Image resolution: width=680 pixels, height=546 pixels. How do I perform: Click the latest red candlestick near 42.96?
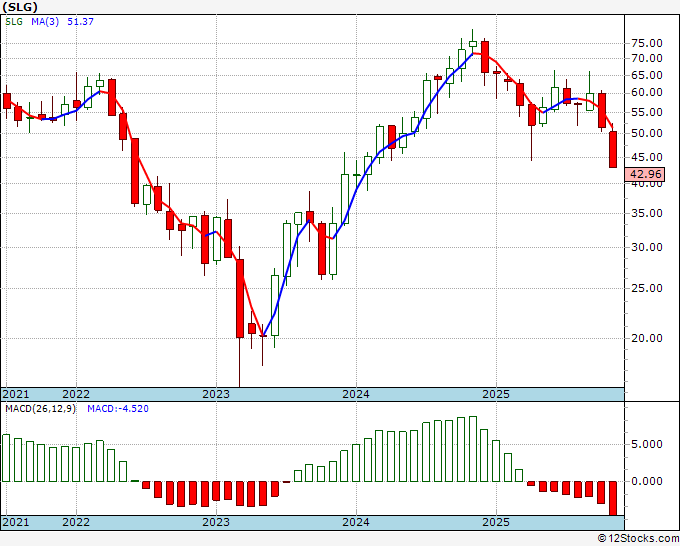[613, 149]
